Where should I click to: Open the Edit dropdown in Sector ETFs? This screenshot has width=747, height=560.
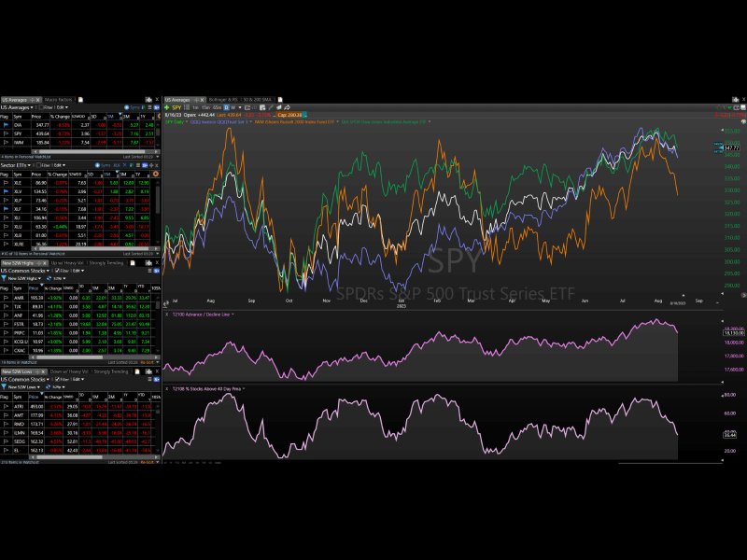(x=60, y=165)
